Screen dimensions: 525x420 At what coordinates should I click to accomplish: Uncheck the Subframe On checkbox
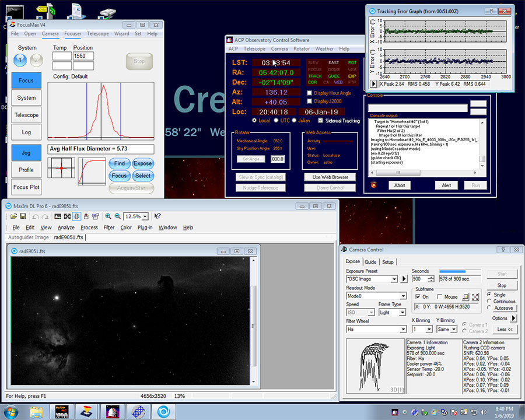(x=418, y=297)
